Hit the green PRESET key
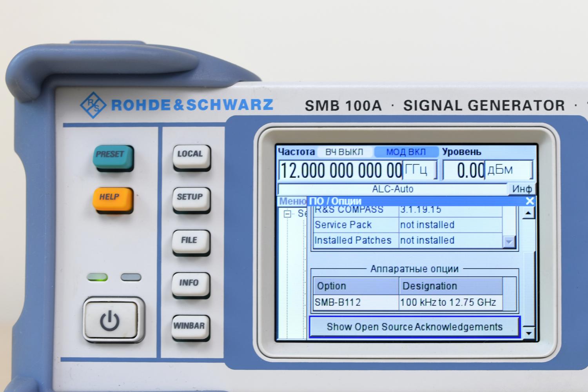The image size is (588, 392). (113, 156)
